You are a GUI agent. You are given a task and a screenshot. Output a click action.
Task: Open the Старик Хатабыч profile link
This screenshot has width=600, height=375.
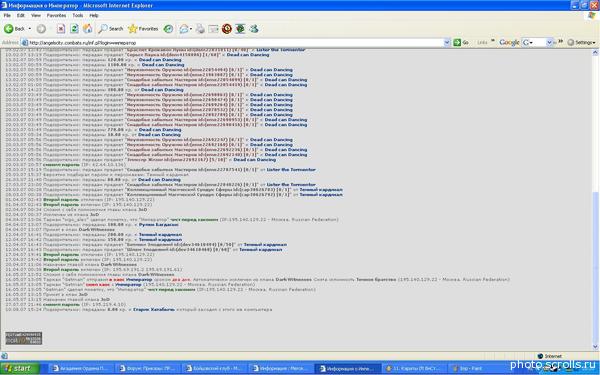point(154,309)
